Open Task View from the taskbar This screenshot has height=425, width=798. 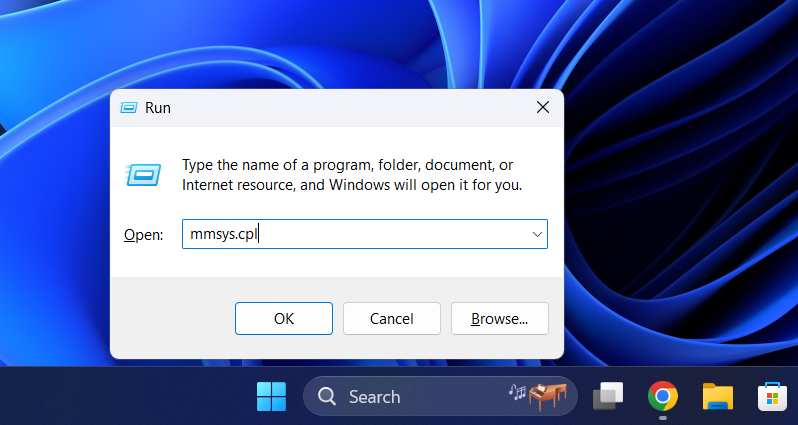[x=608, y=397]
